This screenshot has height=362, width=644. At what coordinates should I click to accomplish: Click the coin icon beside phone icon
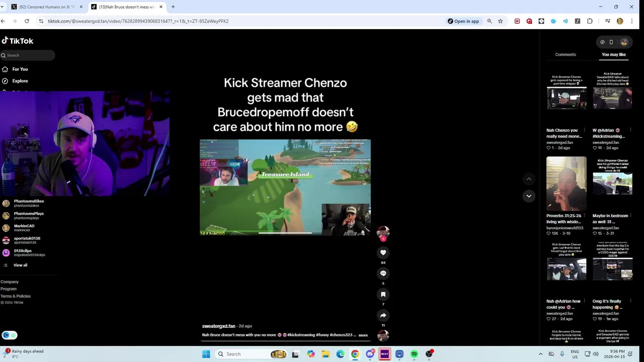(602, 42)
